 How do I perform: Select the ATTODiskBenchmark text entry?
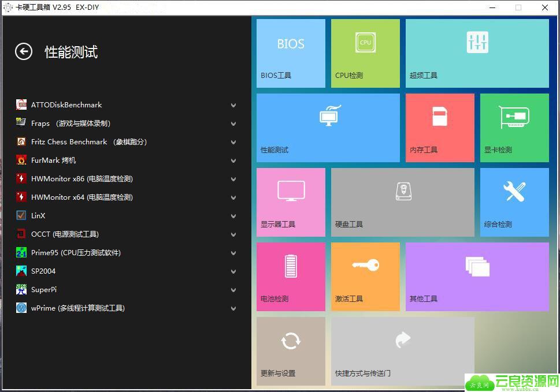pyautogui.click(x=66, y=105)
